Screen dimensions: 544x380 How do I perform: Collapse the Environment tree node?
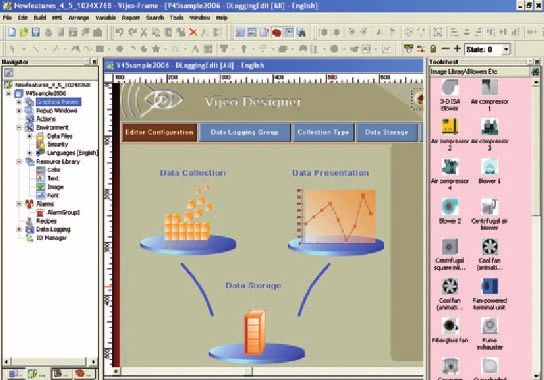coord(19,128)
